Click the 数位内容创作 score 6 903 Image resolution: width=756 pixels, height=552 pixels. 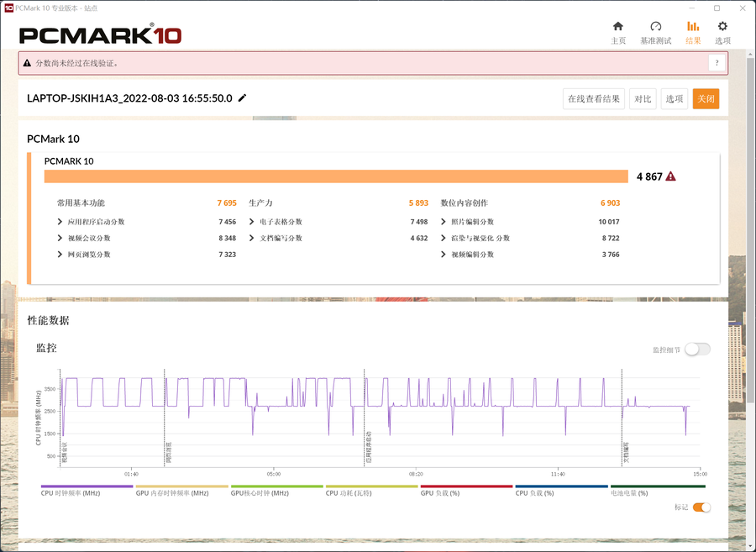pos(610,203)
